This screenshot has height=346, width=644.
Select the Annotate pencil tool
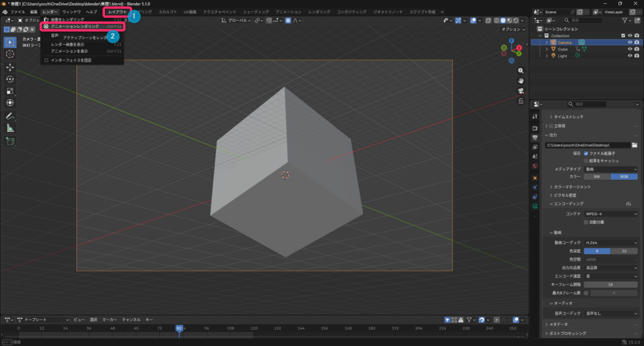pos(10,116)
